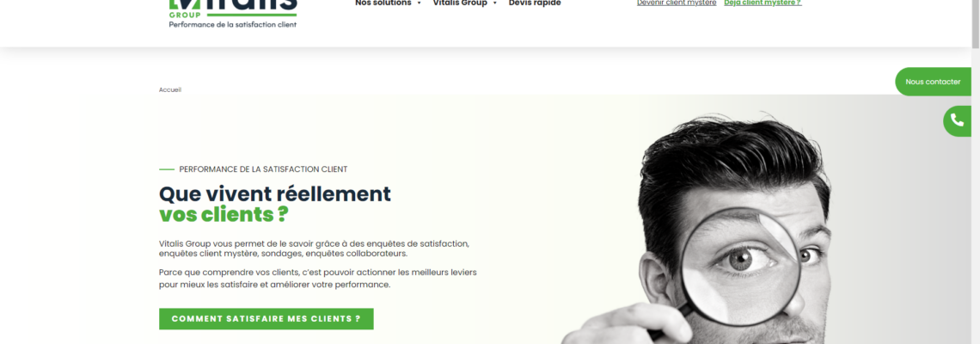Click the paragraph starting Parce que comprendre

click(317, 279)
